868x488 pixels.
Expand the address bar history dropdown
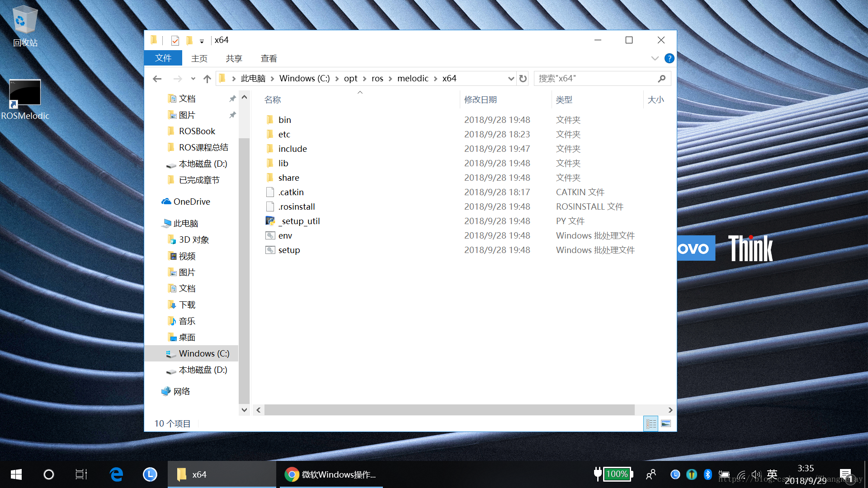click(511, 79)
